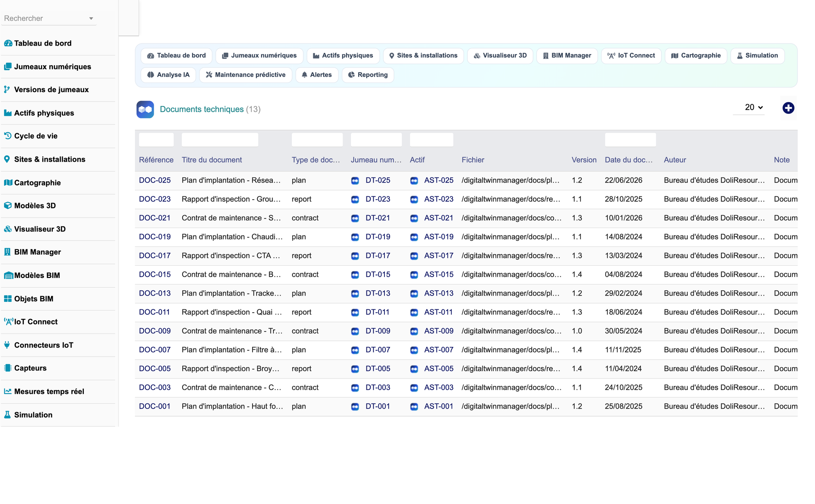The width and height of the screenshot is (815, 504).
Task: Click title Rapport d'inspection - CTA
Action: point(231,256)
